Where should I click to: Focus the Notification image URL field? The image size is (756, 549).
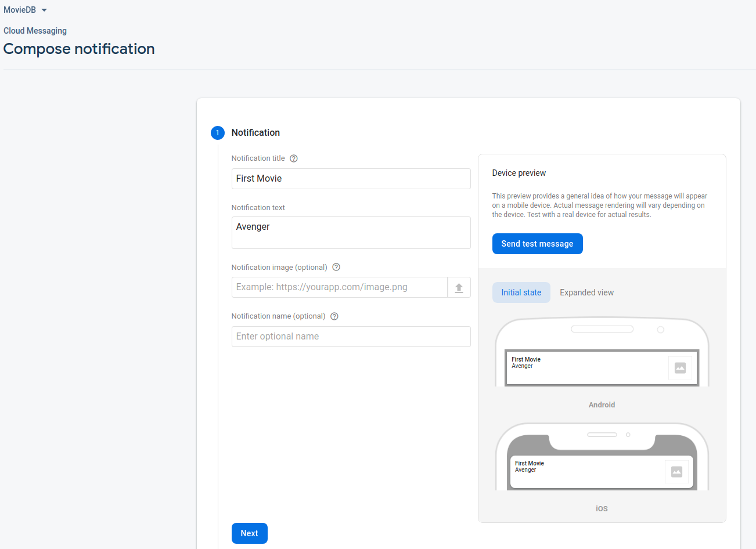340,287
